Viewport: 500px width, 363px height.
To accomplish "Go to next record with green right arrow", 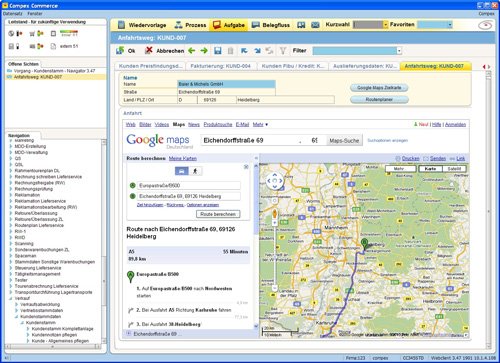I will coord(204,51).
